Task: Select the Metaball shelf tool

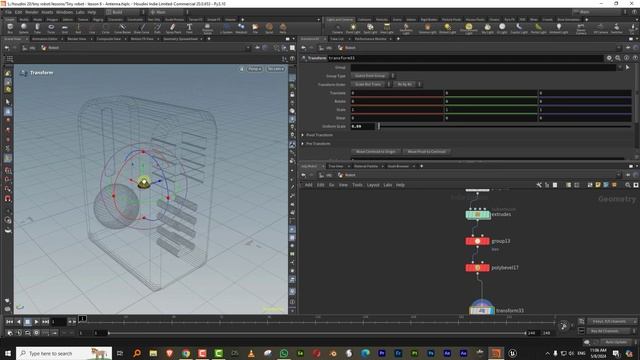Action: tap(241, 28)
